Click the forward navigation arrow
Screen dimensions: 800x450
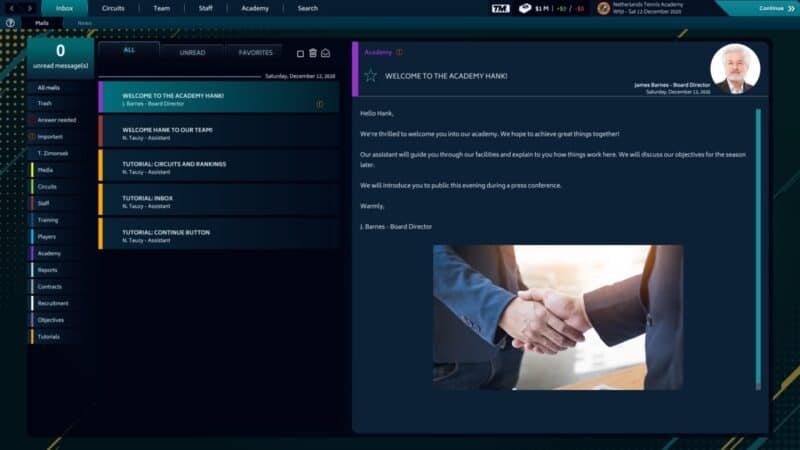click(30, 8)
